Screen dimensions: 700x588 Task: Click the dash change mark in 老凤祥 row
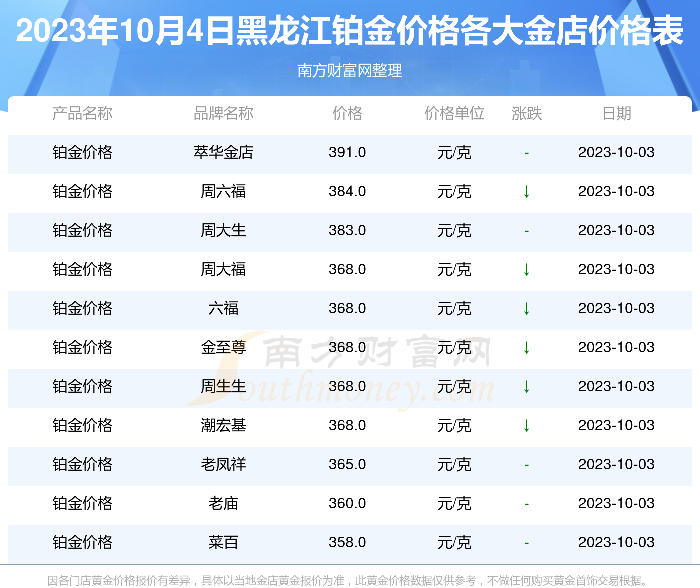tap(526, 465)
